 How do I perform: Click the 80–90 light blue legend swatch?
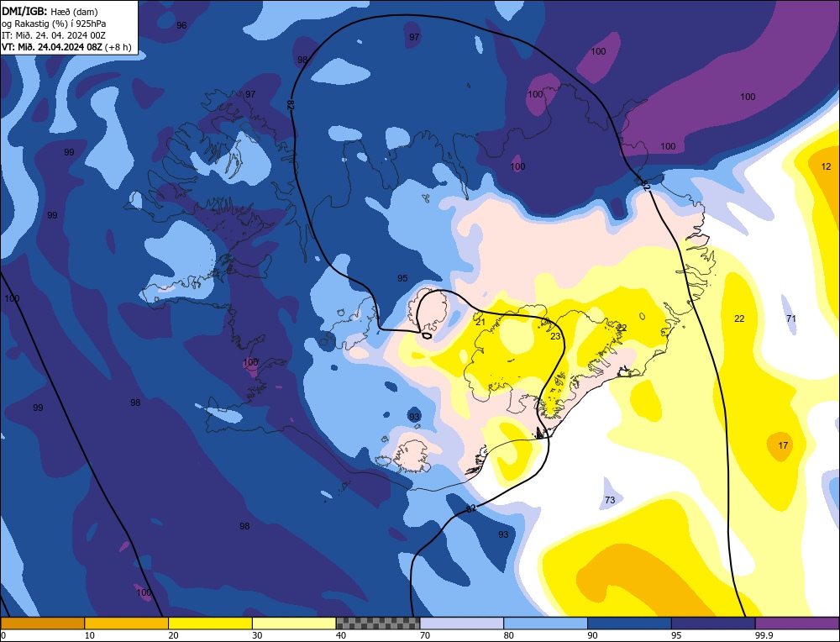pyautogui.click(x=545, y=623)
